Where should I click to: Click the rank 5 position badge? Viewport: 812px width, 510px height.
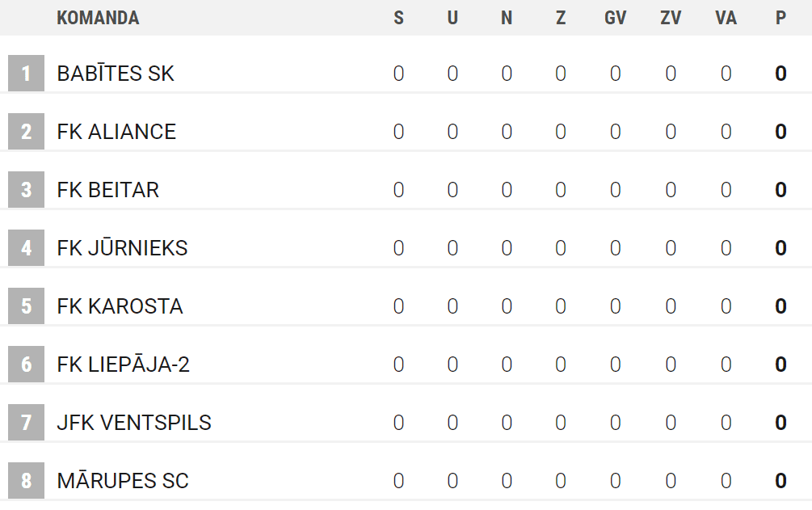coord(26,306)
